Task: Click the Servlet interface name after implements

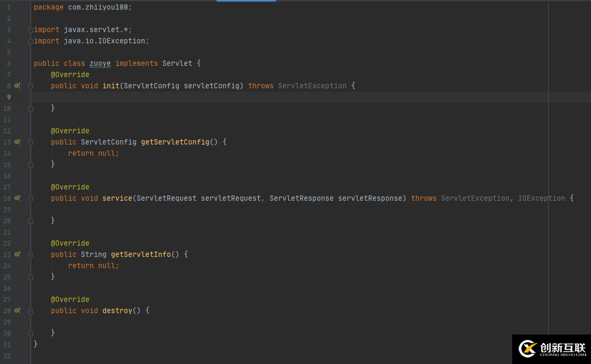Action: pos(177,63)
